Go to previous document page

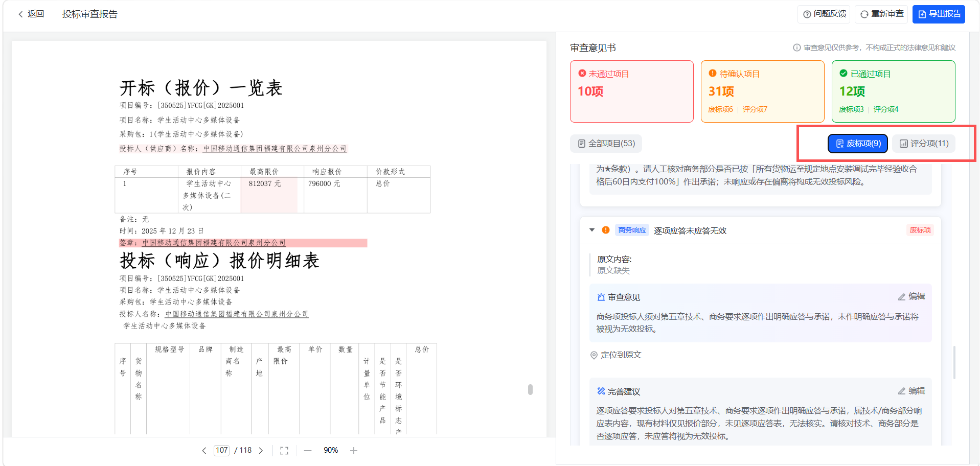click(x=204, y=451)
